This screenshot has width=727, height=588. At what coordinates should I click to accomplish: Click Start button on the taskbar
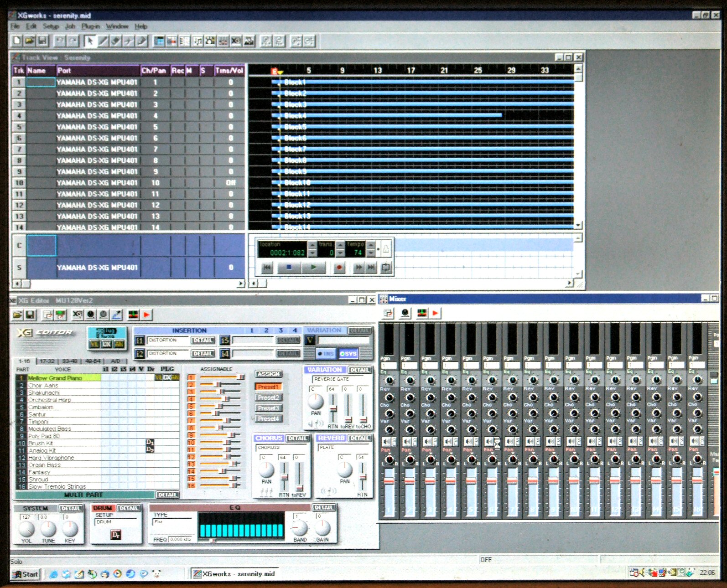pyautogui.click(x=26, y=574)
